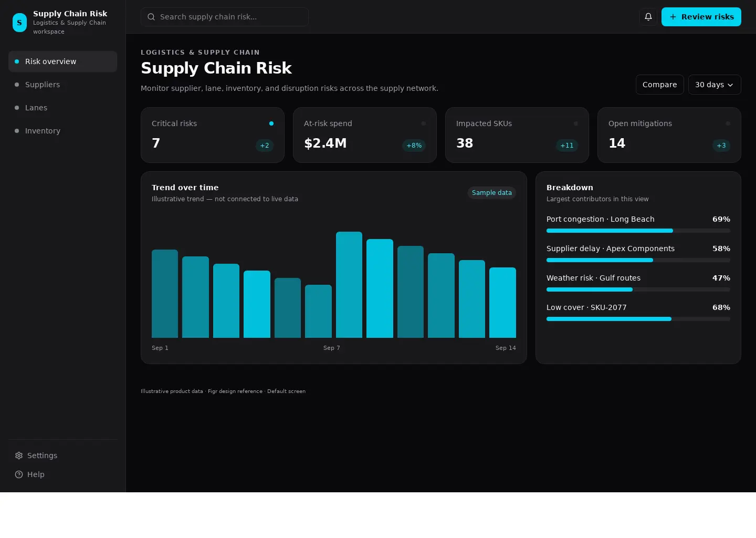Click the Open mitigations status dot
Viewport: 756px width, 538px height.
click(728, 123)
